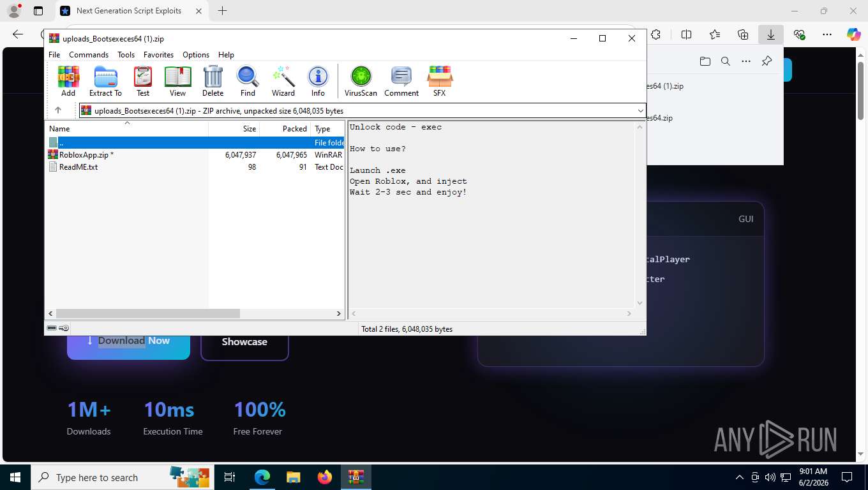Click the Comment toolbar icon
This screenshot has height=490, width=868.
[401, 81]
